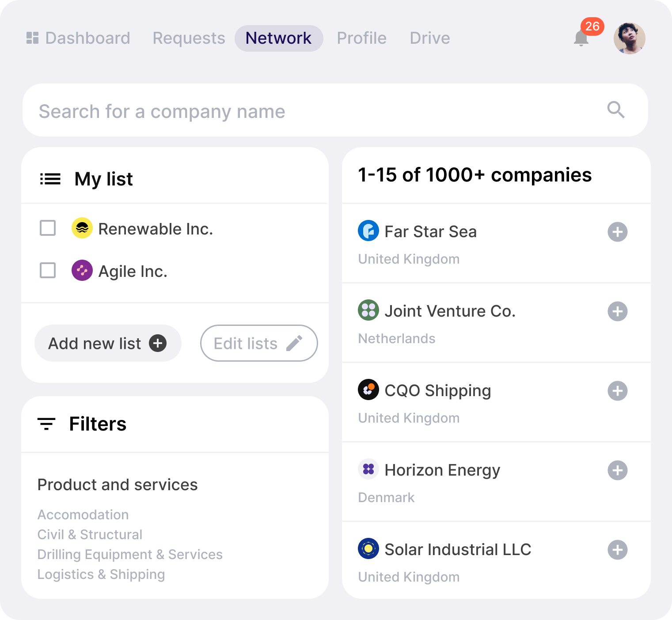
Task: Click the Filters funnel icon
Action: pyautogui.click(x=46, y=424)
